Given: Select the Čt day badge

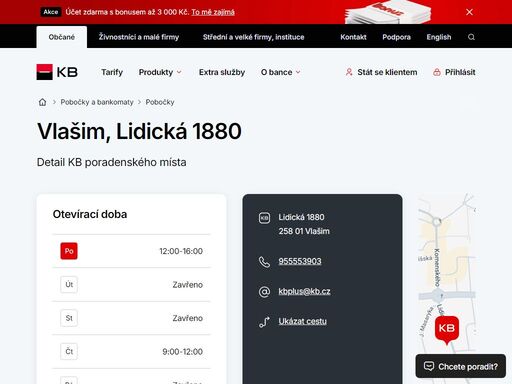Looking at the screenshot, I should [x=69, y=351].
